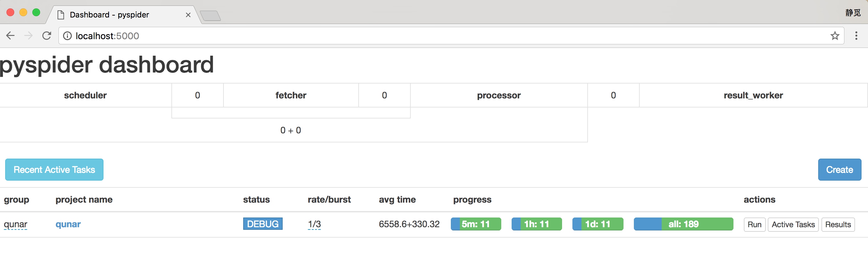Open Results for qunar
Image resolution: width=868 pixels, height=257 pixels.
click(x=838, y=225)
